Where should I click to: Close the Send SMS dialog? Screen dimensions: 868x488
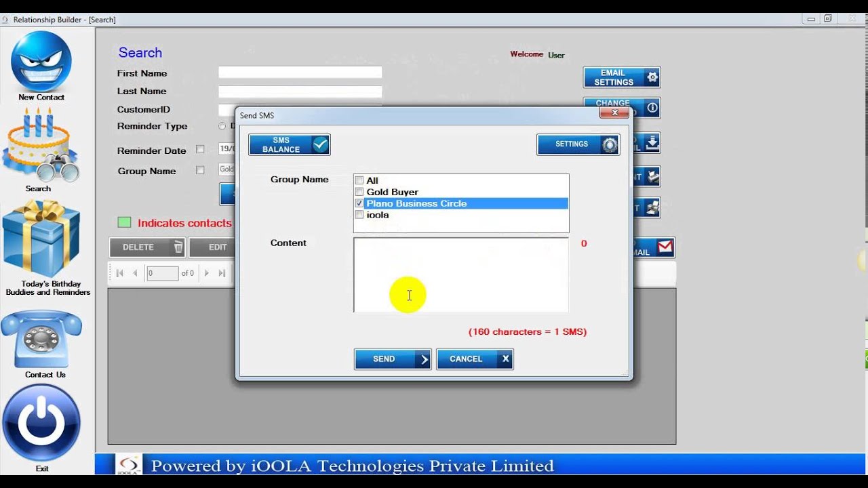(x=614, y=113)
